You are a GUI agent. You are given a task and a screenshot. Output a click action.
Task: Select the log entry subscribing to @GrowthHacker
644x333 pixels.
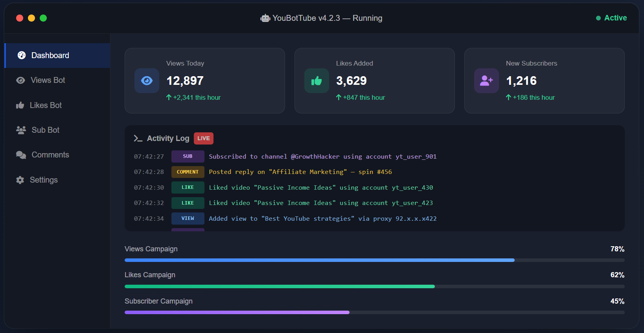click(323, 156)
